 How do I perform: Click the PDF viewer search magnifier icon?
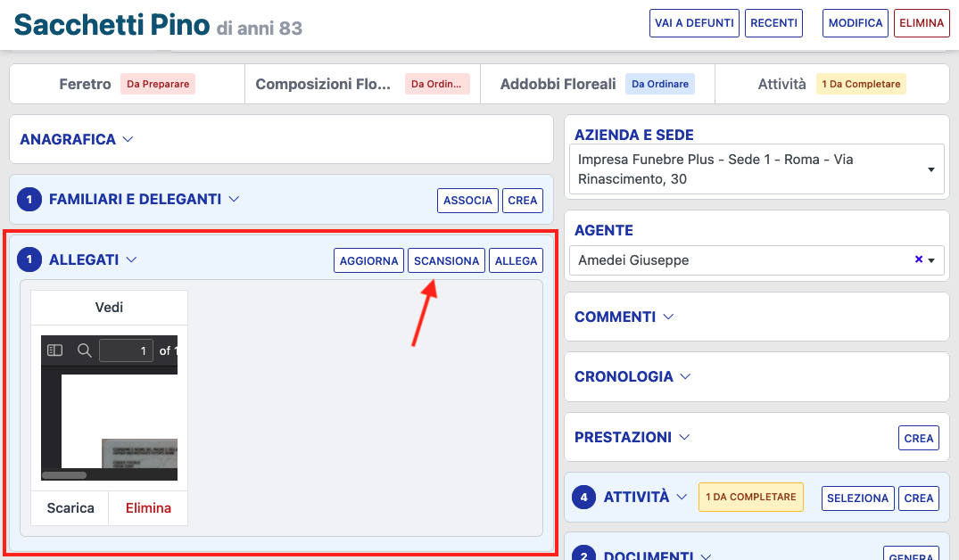point(85,350)
